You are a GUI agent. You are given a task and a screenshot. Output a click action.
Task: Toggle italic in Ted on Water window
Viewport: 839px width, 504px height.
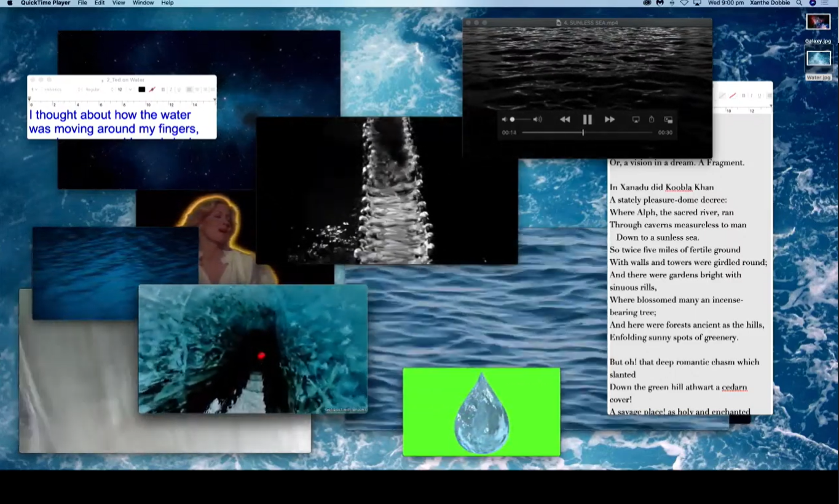[170, 90]
